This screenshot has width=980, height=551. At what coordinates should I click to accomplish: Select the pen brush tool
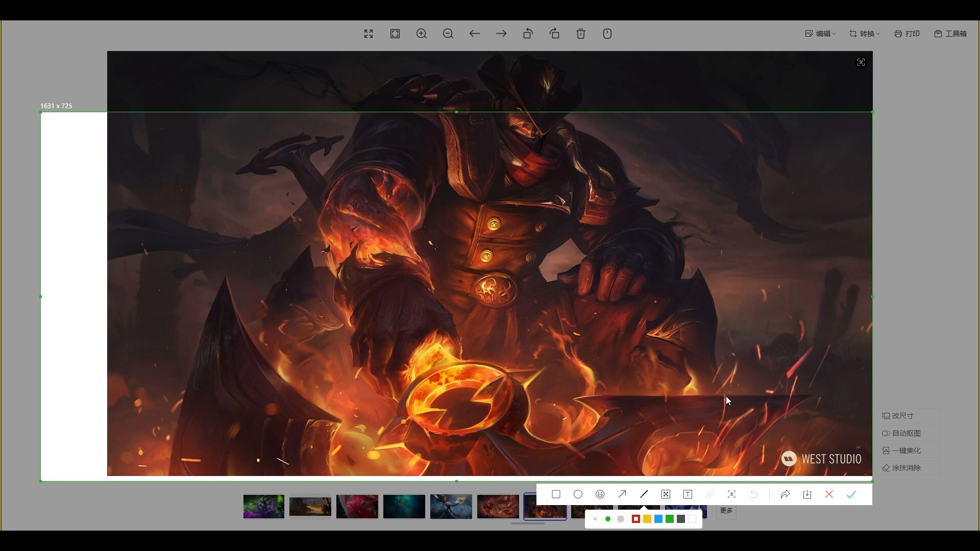pos(644,494)
